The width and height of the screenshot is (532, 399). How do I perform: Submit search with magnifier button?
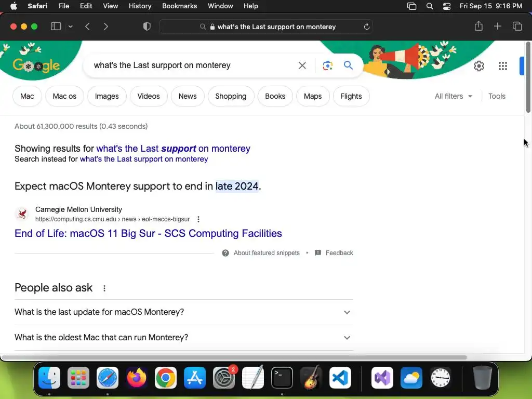pos(348,65)
